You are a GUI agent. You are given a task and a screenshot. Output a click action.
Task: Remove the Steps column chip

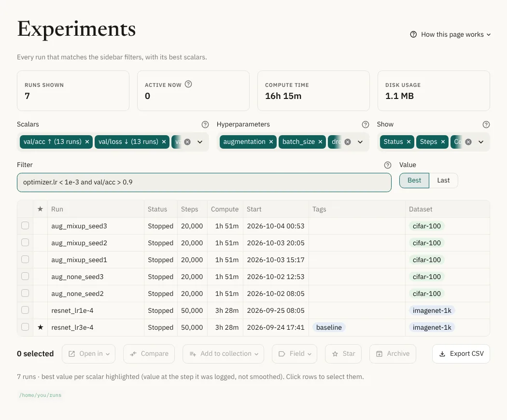[443, 142]
